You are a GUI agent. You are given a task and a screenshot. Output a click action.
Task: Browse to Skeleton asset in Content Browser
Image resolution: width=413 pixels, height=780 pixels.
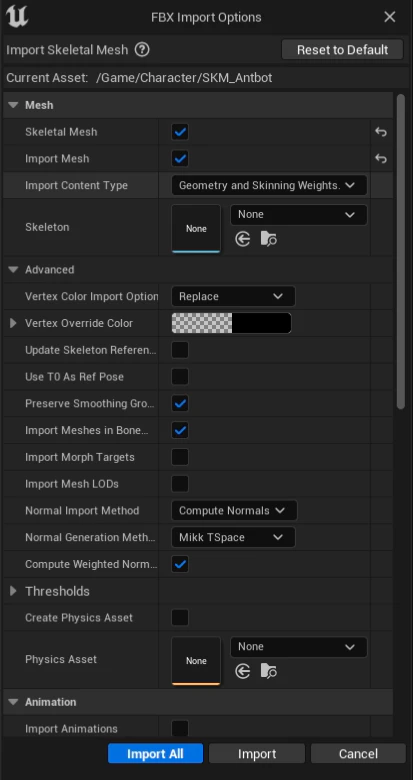tap(268, 240)
